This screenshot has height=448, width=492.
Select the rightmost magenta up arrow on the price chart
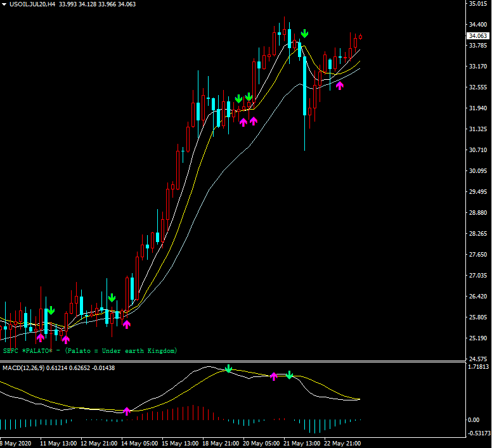(340, 85)
